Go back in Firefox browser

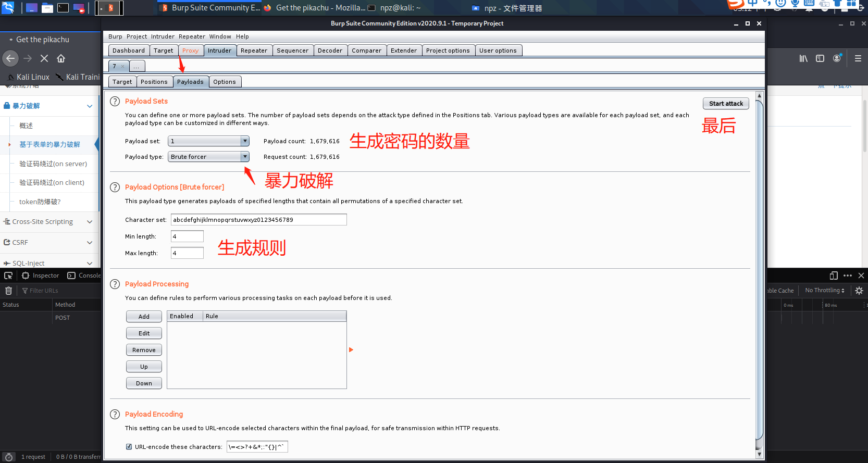click(10, 58)
